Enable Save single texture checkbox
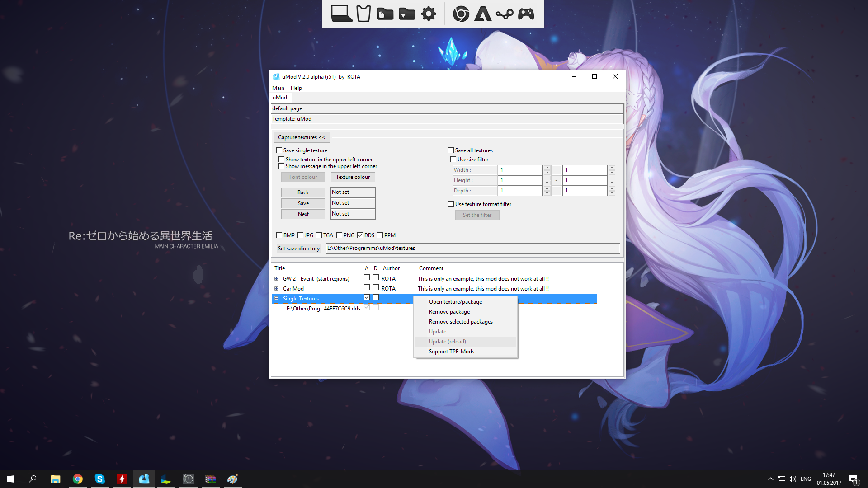This screenshot has height=488, width=868. coord(279,150)
